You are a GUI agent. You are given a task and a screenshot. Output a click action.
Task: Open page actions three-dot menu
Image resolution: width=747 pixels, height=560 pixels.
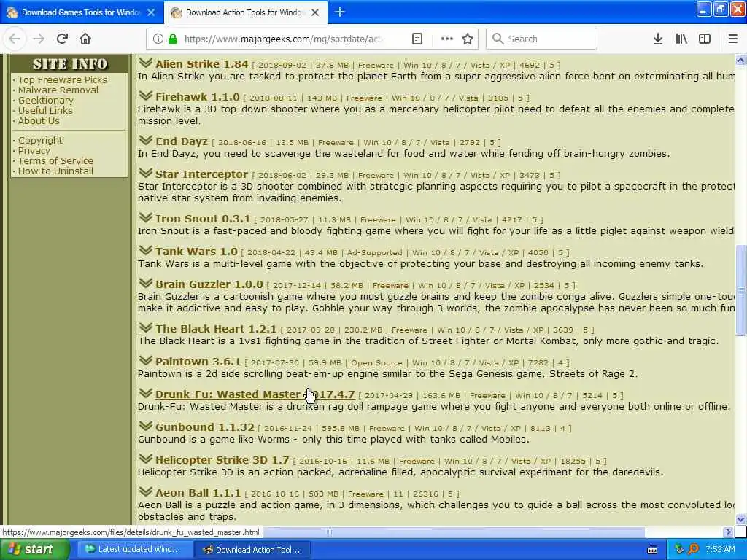[447, 39]
